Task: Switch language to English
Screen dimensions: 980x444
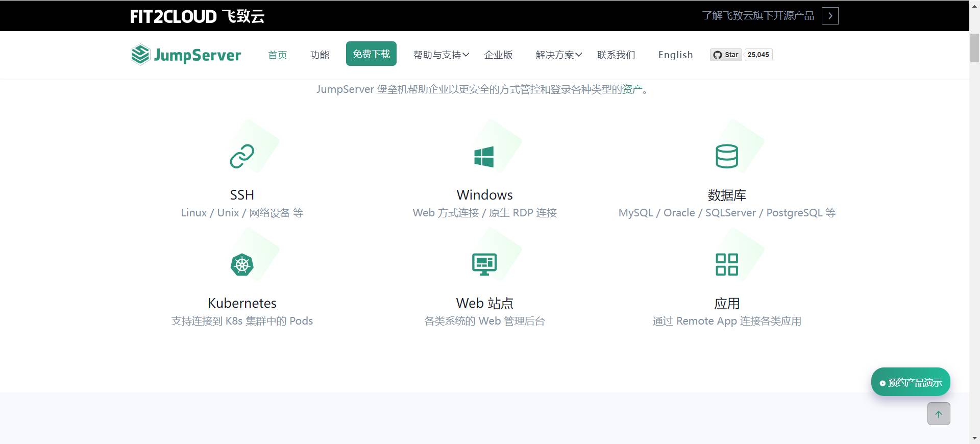Action: 675,55
